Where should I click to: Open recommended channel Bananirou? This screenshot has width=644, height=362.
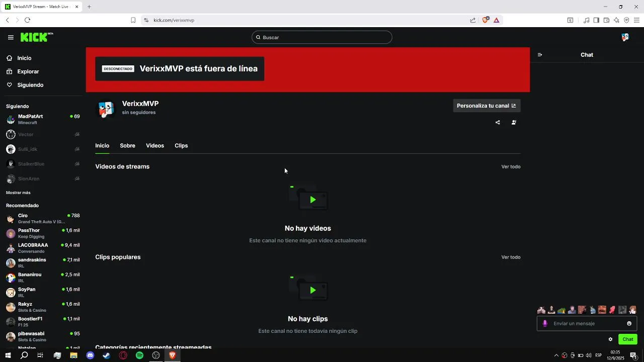43,278
